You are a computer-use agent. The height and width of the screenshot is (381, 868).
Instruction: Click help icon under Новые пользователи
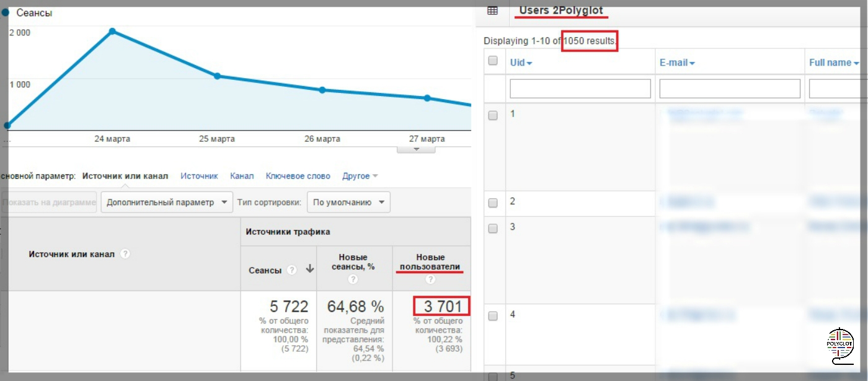(430, 279)
